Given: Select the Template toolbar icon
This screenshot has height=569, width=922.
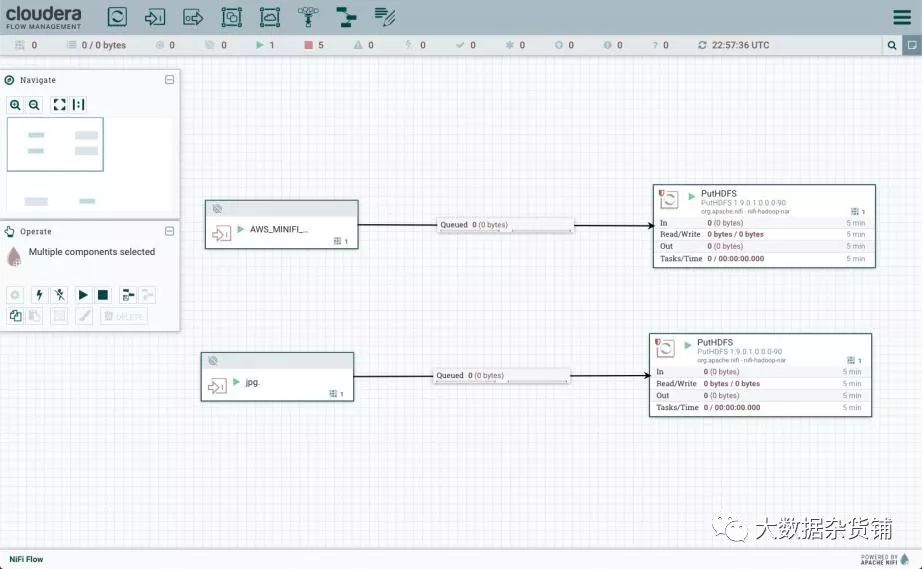Looking at the screenshot, I should (x=346, y=17).
